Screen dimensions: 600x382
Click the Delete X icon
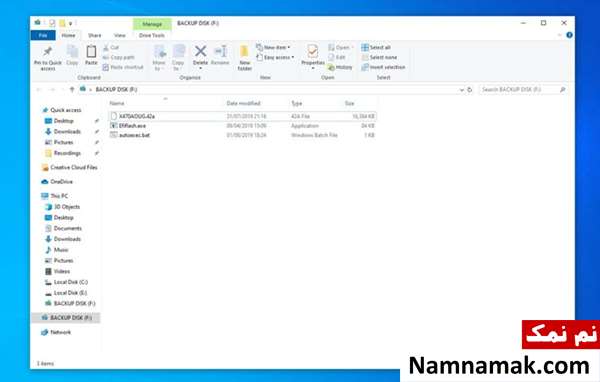[200, 51]
